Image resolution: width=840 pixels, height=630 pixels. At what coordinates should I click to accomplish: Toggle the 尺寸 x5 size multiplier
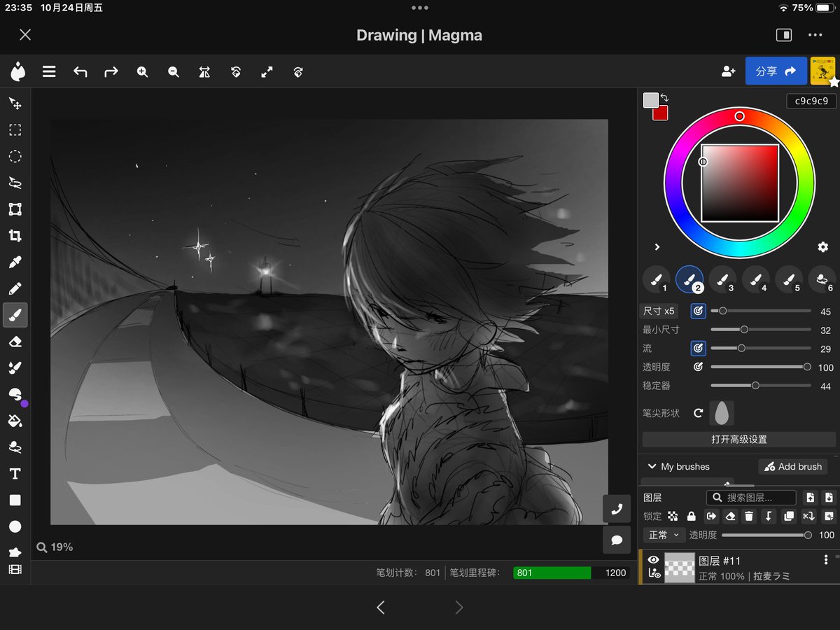pos(659,311)
